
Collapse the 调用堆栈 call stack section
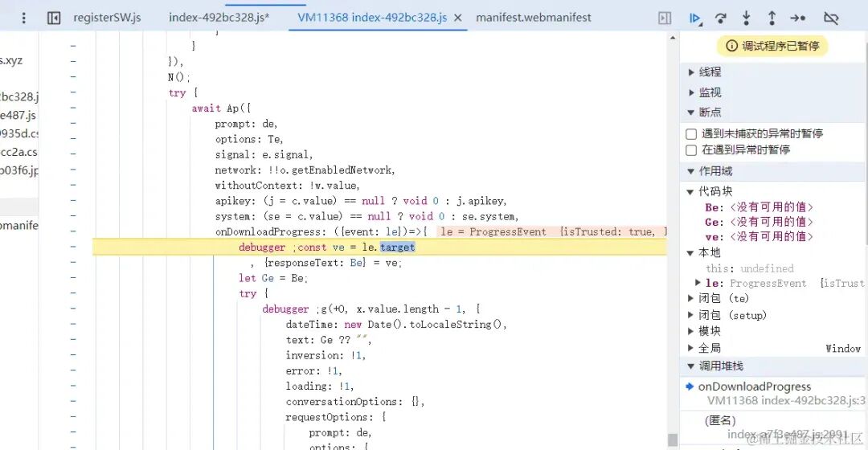click(691, 366)
